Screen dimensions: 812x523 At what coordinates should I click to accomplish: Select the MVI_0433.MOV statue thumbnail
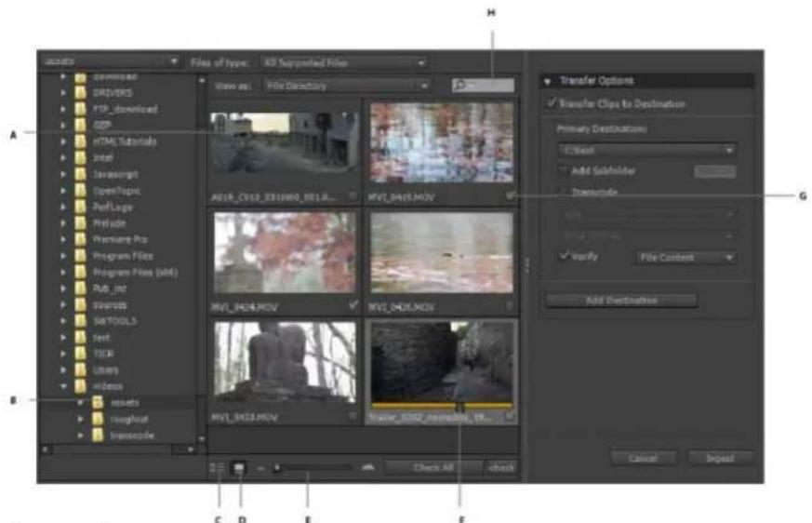point(285,362)
